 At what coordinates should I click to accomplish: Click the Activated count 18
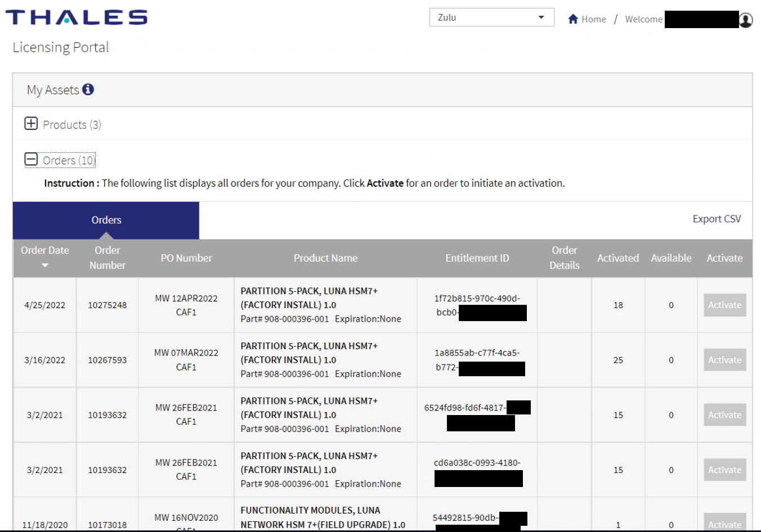[618, 305]
